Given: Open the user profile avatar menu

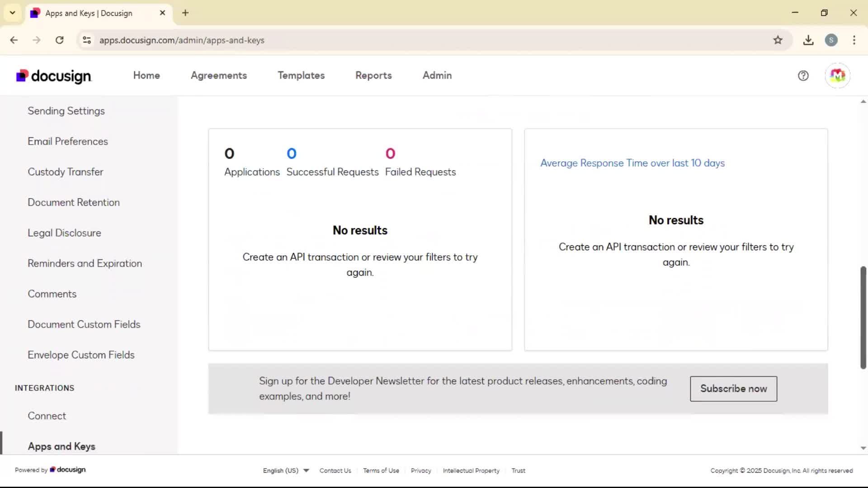Looking at the screenshot, I should tap(837, 75).
